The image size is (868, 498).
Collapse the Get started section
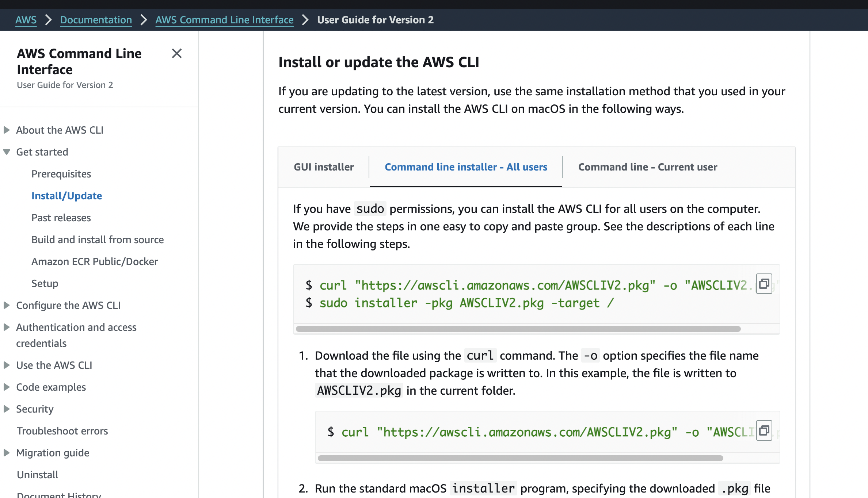tap(7, 152)
